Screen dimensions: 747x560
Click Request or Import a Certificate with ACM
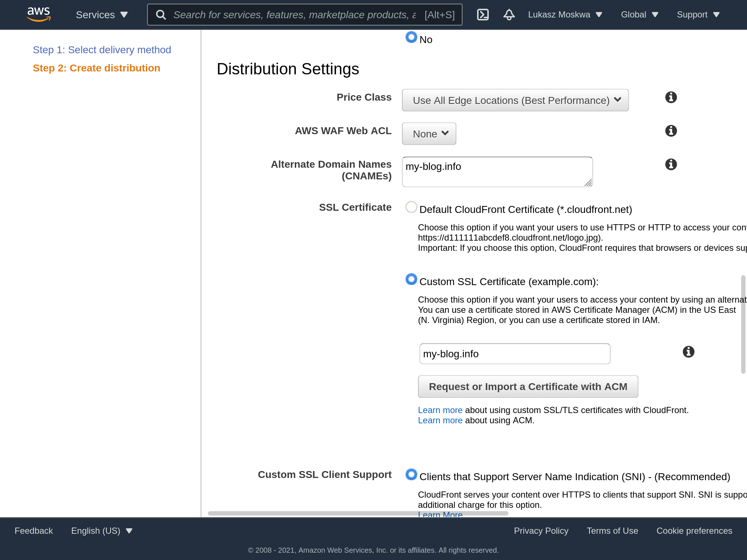pyautogui.click(x=528, y=386)
